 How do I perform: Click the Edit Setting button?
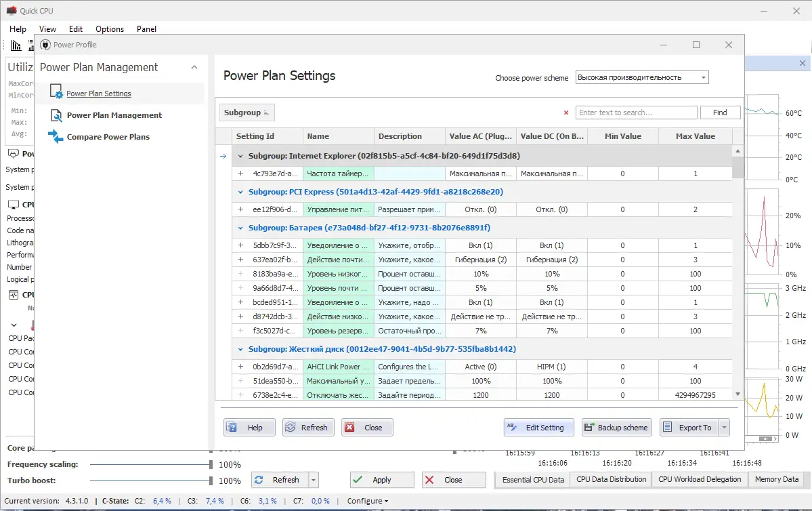tap(538, 428)
